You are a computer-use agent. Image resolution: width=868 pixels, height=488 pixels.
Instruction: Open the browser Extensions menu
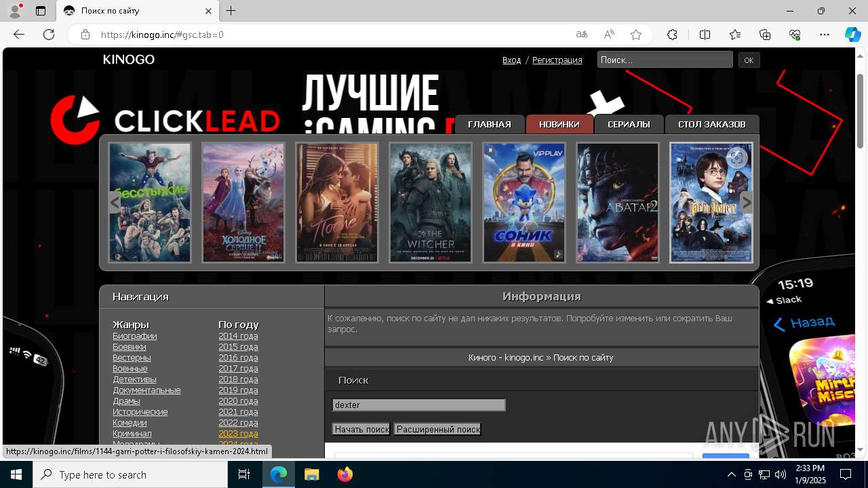672,35
